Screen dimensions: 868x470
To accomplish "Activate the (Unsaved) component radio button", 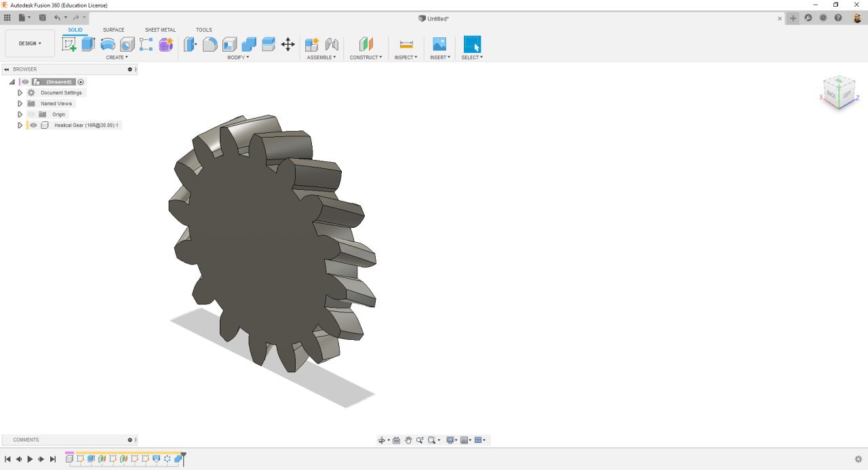I will click(81, 82).
